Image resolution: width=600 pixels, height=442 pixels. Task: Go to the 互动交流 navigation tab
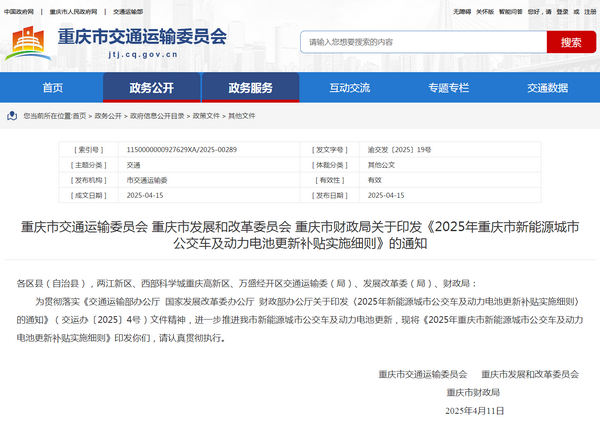coord(349,88)
